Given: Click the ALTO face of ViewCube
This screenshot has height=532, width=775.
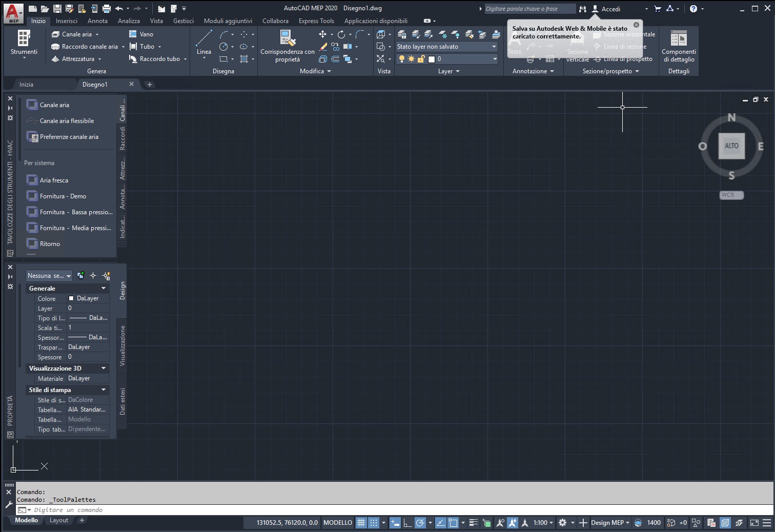Looking at the screenshot, I should point(731,146).
